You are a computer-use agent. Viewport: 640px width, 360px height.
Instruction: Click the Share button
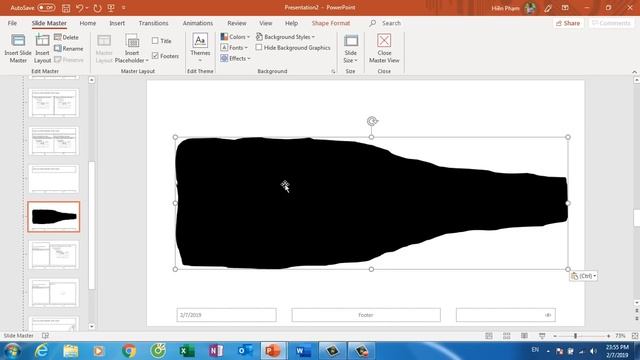tap(568, 23)
